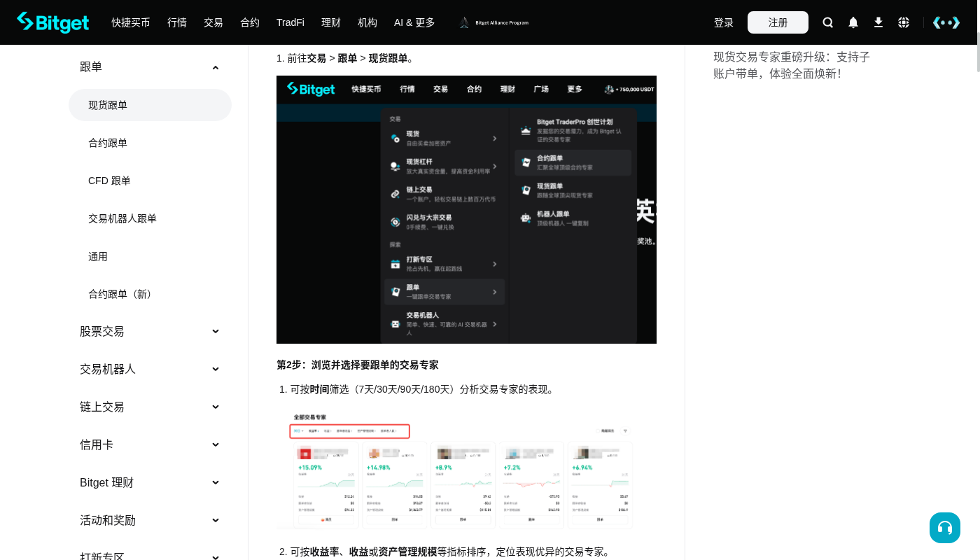The image size is (980, 560).
Task: Click the 第2步：浏览并选择要跟单的交易专家 heading
Action: 358,365
